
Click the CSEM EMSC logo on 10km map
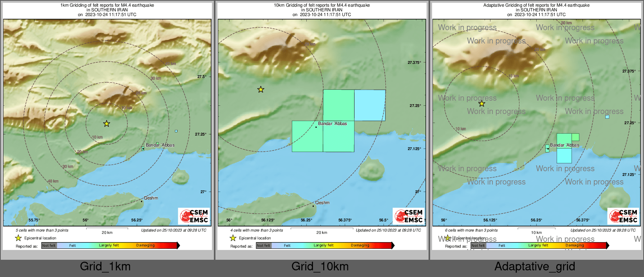point(409,216)
